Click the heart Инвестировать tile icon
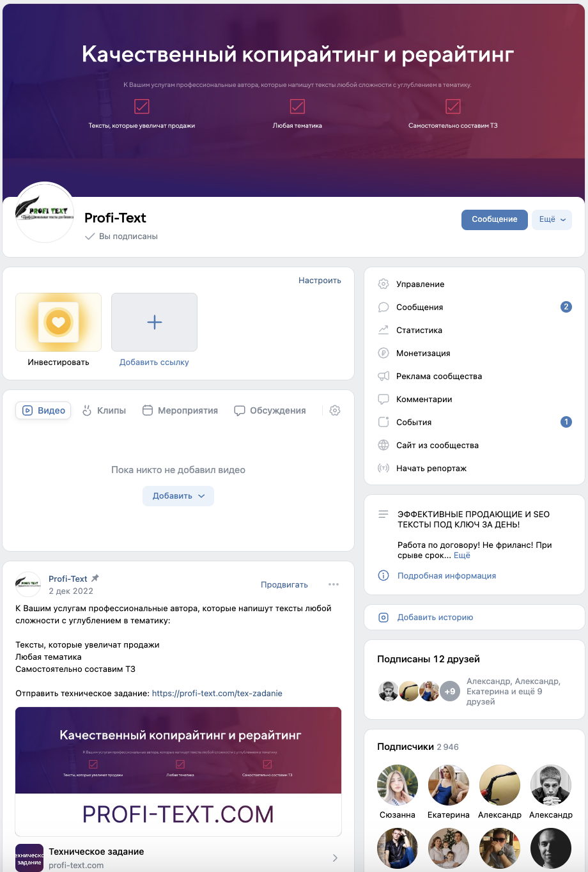 click(58, 322)
